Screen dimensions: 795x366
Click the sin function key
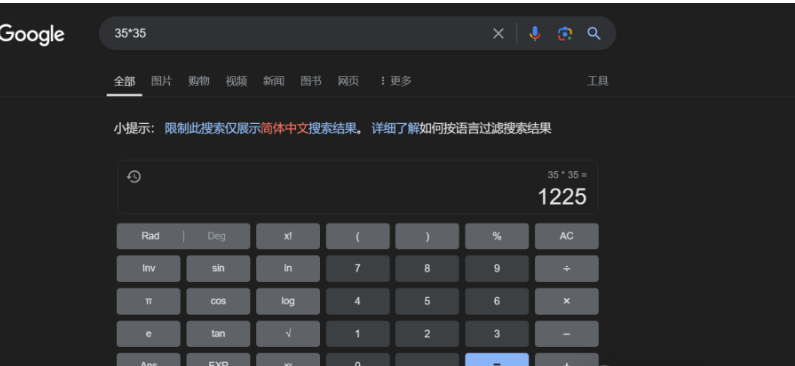[218, 268]
